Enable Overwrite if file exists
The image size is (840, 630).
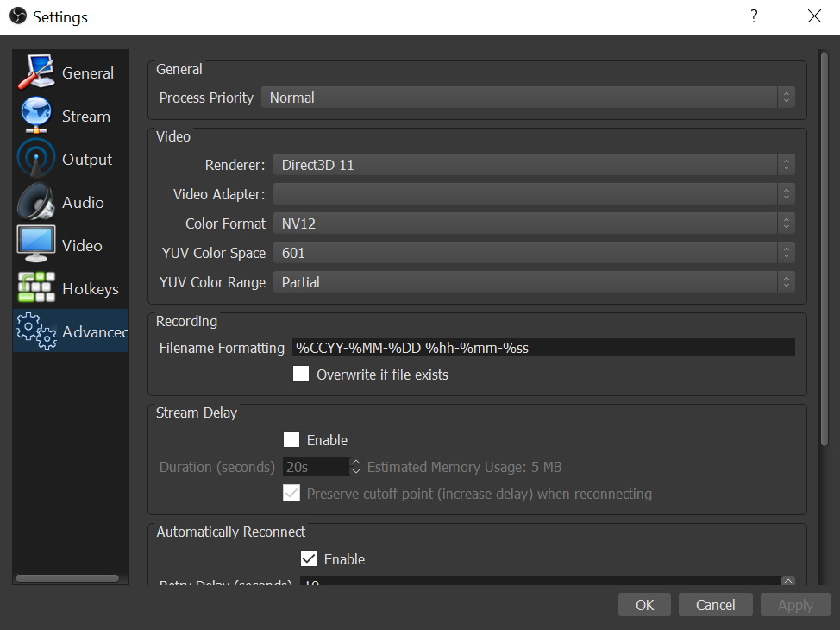click(301, 374)
